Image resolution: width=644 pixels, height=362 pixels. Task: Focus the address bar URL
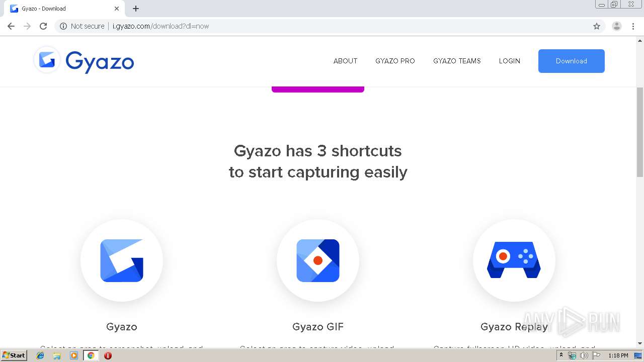click(x=160, y=26)
